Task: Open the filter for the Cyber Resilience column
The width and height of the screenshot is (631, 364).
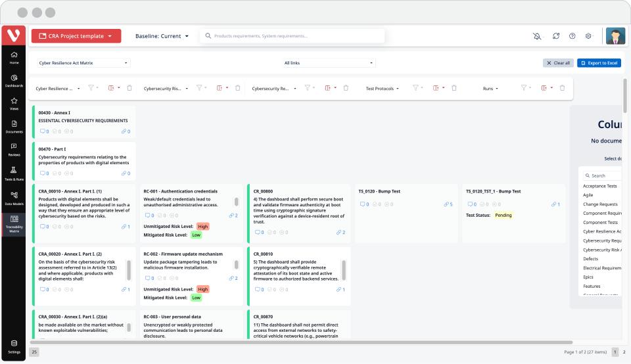Action: [x=93, y=87]
